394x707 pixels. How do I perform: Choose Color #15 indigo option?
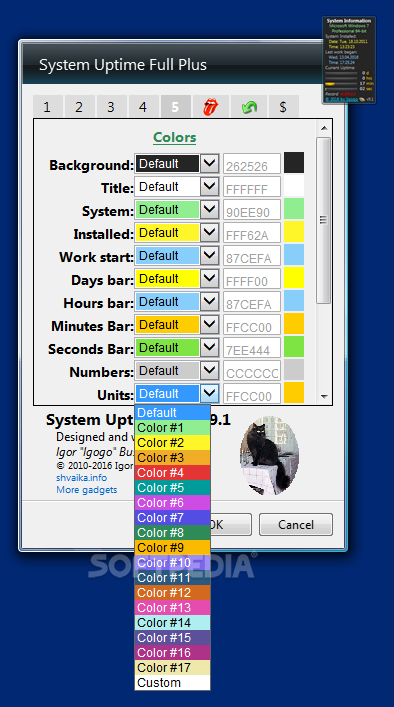point(173,637)
